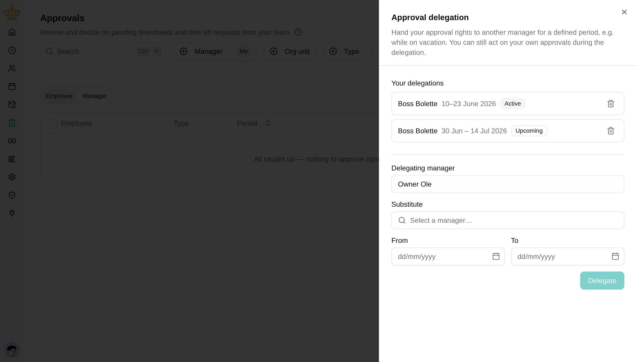This screenshot has width=644, height=362.
Task: Open the Home icon in sidebar
Action: pos(12,32)
